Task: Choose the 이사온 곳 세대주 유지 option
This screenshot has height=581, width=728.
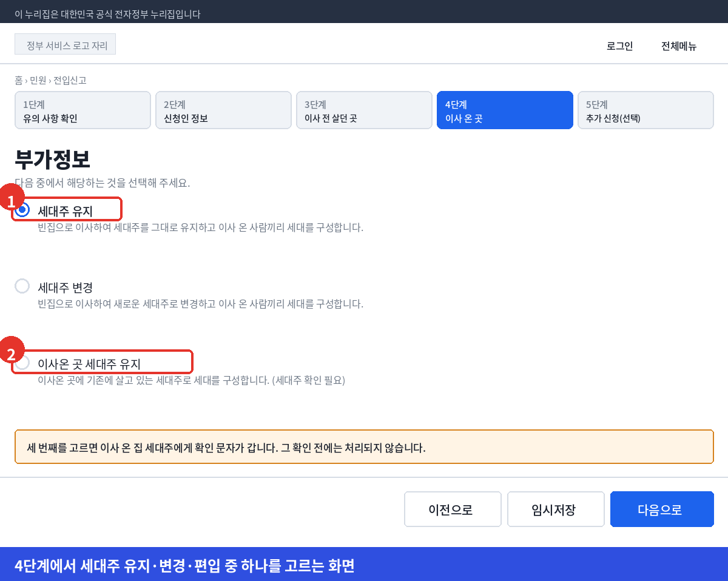Action: (22, 362)
